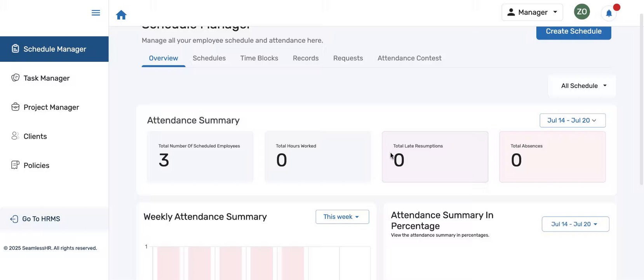Open the percentage summary date range dropdown
644x280 pixels.
tap(575, 224)
